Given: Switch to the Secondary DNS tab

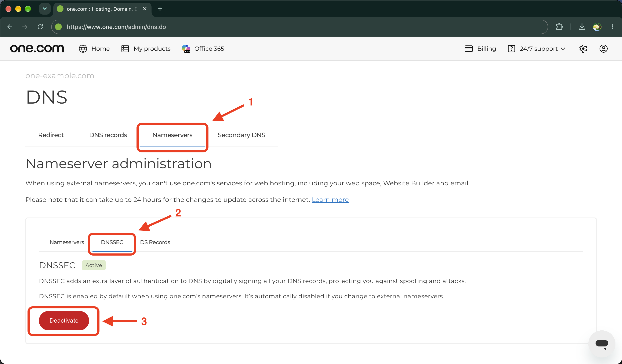Looking at the screenshot, I should 241,135.
